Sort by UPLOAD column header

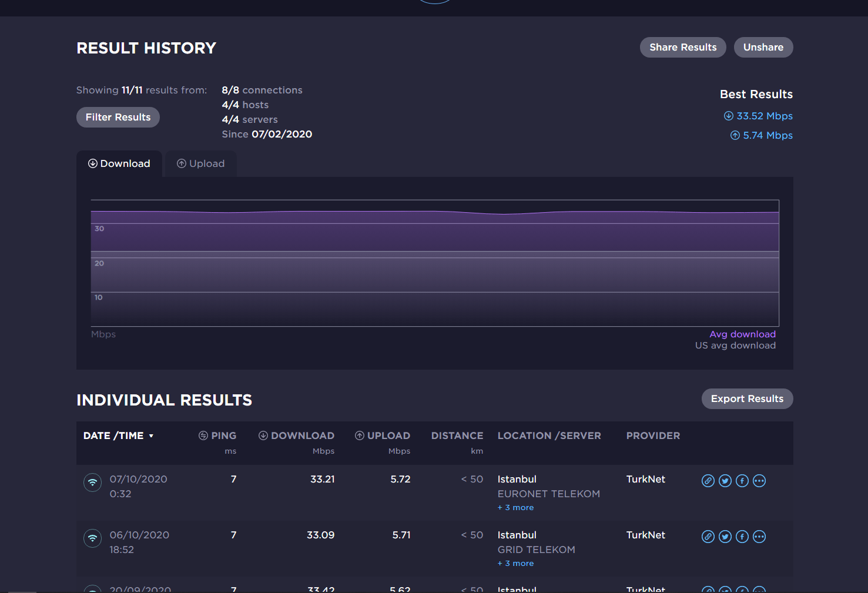(x=383, y=435)
